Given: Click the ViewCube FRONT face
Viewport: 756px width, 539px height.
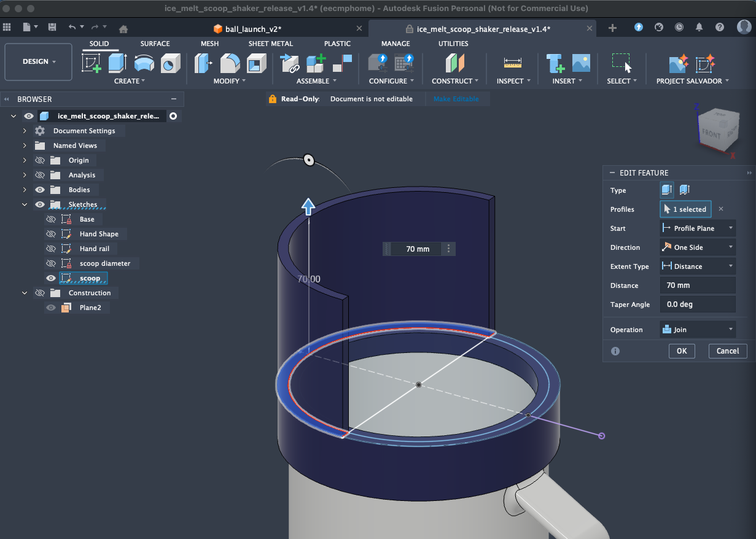Looking at the screenshot, I should tap(711, 133).
